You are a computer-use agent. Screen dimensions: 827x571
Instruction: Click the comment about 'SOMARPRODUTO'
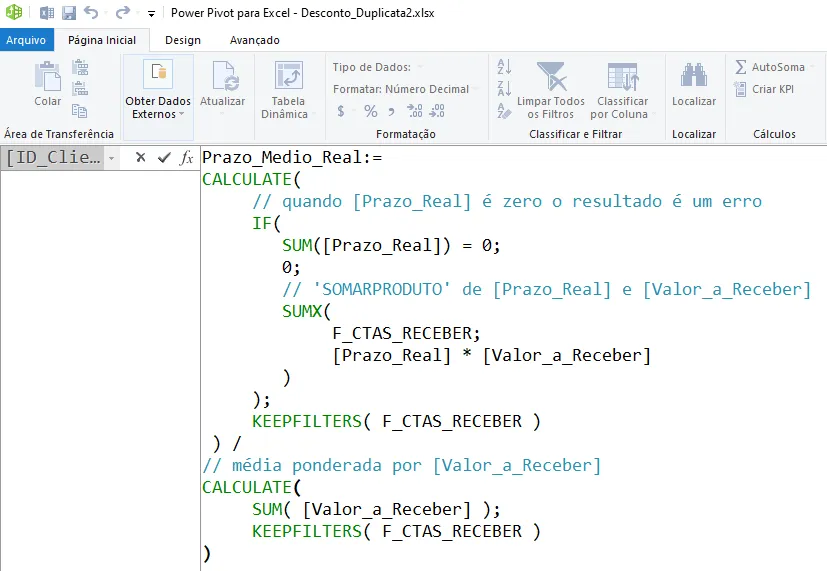546,289
